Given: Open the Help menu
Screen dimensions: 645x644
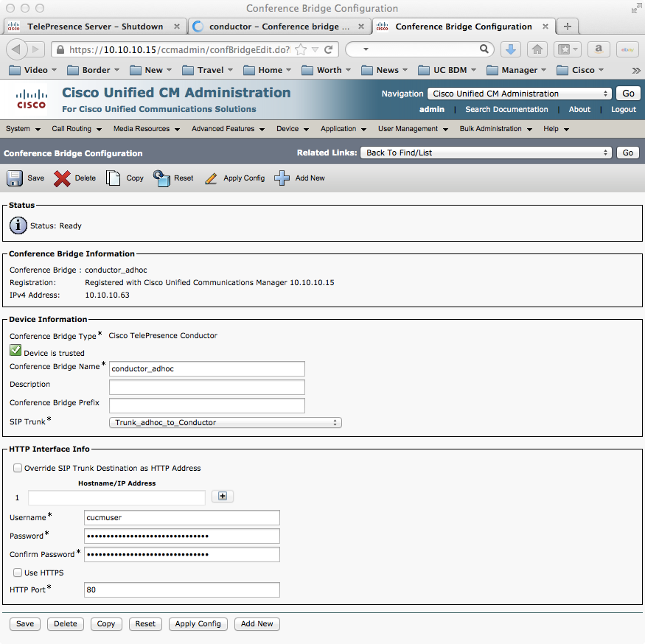Looking at the screenshot, I should (x=556, y=129).
